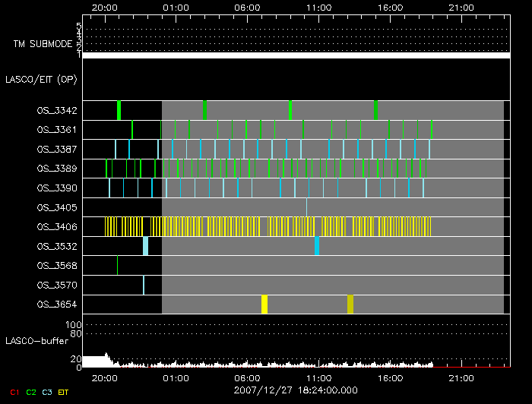The width and height of the screenshot is (532, 404).
Task: Click the light cyan block in OS_3532 row
Action: [x=145, y=246]
